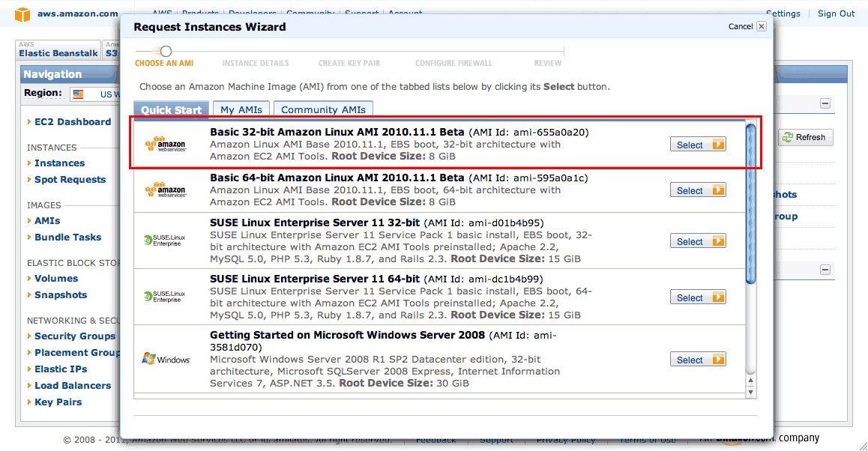Open the Settings link in header
868x451 pixels.
coord(783,13)
